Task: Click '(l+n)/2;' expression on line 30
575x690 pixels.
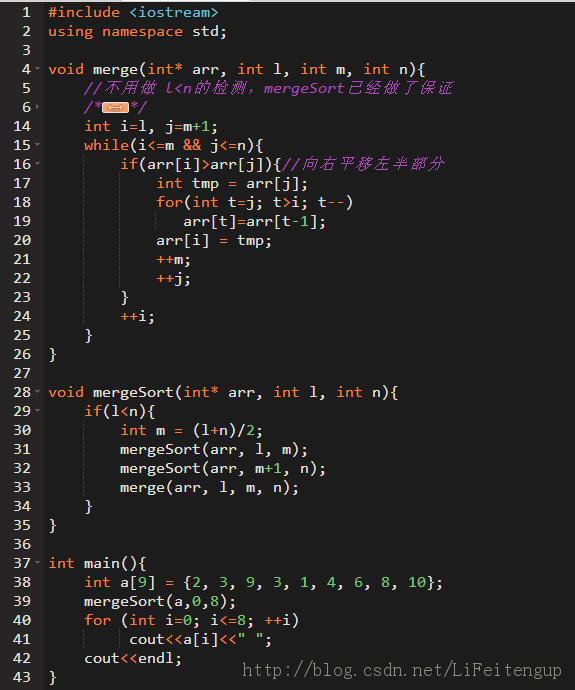Action: [x=227, y=430]
